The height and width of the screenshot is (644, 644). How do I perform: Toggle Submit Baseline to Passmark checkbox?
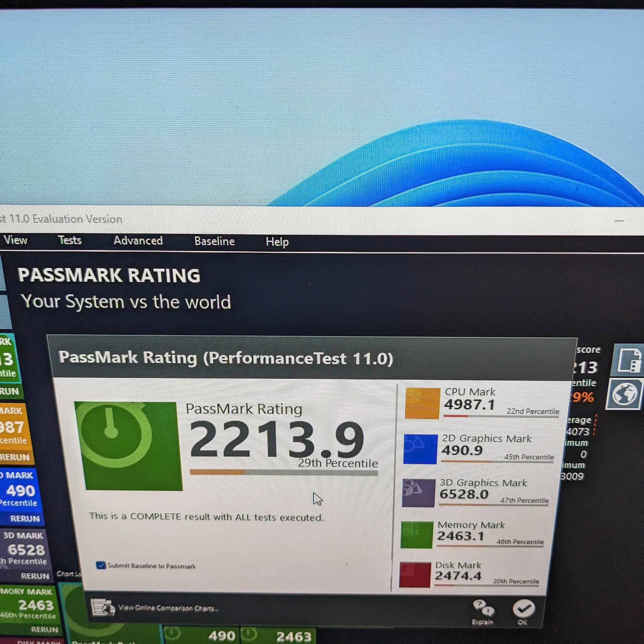click(101, 565)
